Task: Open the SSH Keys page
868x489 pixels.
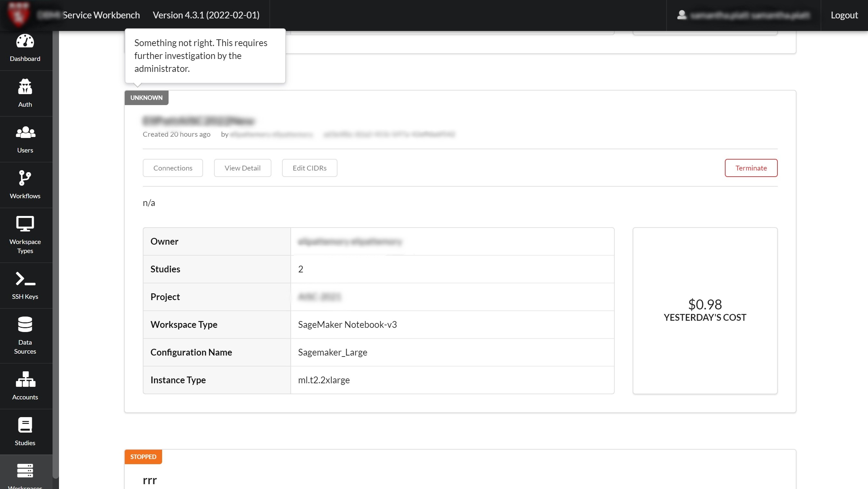Action: [x=25, y=285]
